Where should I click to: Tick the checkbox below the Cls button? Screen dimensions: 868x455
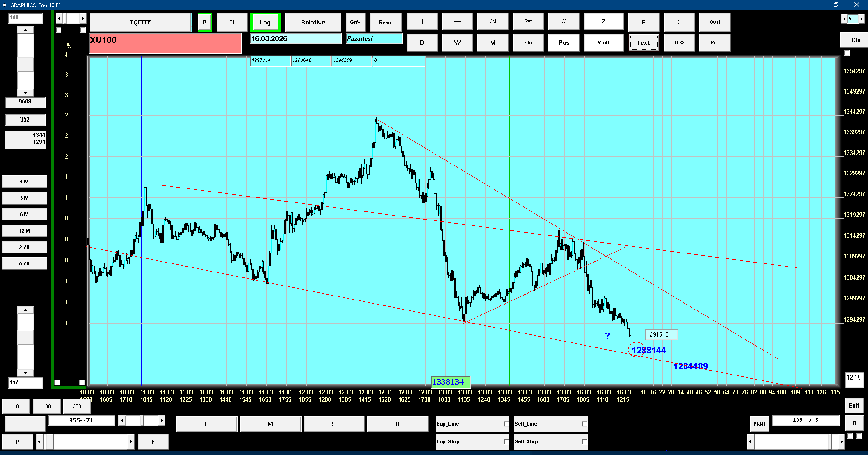coord(847,53)
